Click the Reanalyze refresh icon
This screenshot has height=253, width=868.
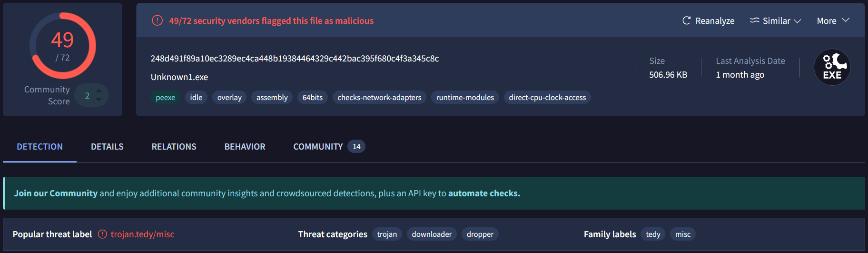click(686, 20)
